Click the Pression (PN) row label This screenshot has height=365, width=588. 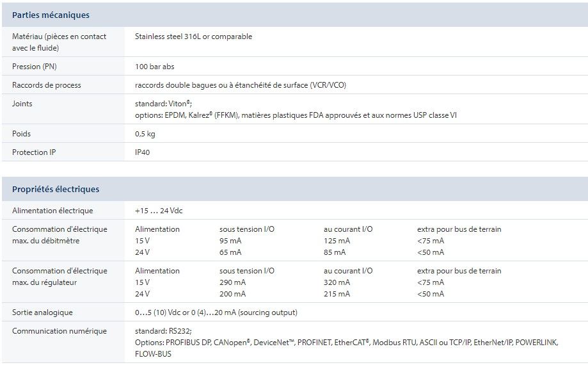[x=39, y=67]
